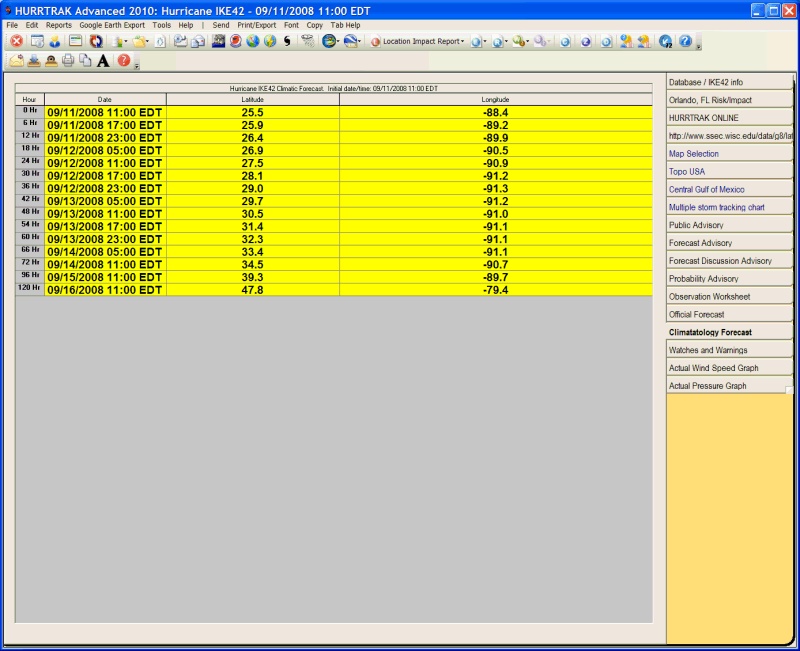Click the bold letter A font icon
800x651 pixels.
click(102, 61)
